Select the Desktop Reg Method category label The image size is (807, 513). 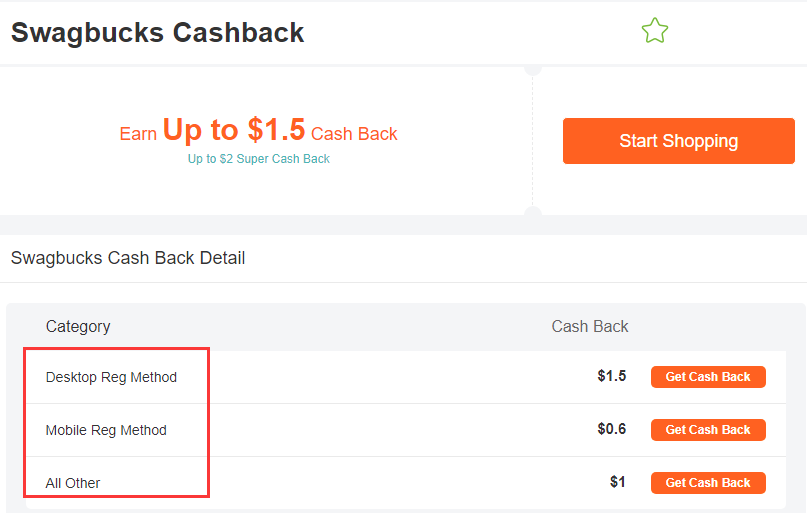pyautogui.click(x=111, y=377)
